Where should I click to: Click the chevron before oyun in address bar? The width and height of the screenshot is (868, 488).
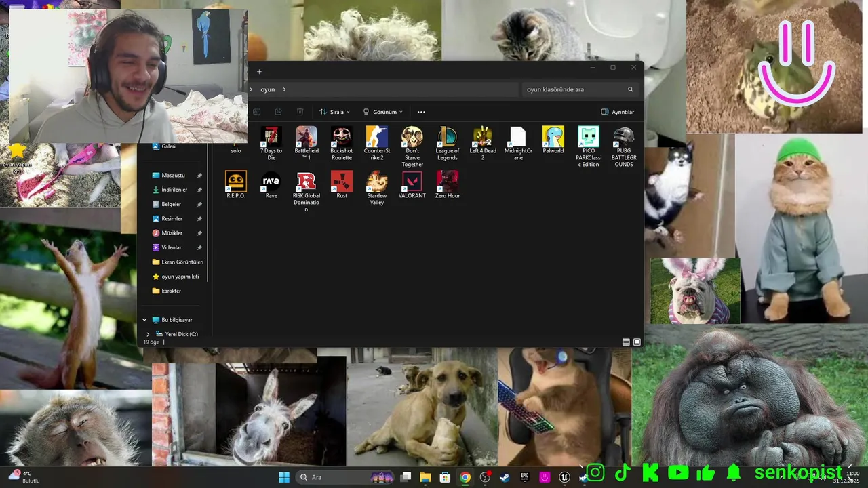tap(252, 89)
